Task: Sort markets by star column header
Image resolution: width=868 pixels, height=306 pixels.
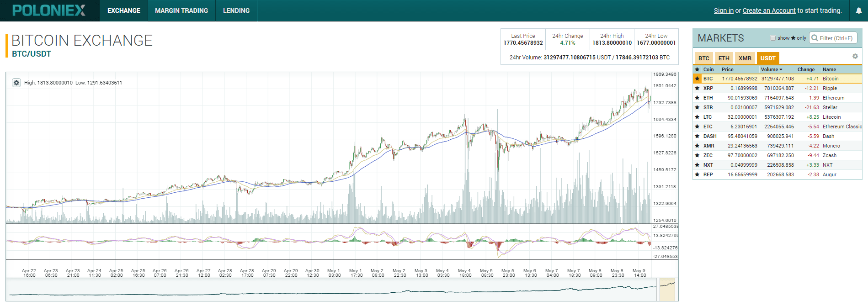Action: 697,69
